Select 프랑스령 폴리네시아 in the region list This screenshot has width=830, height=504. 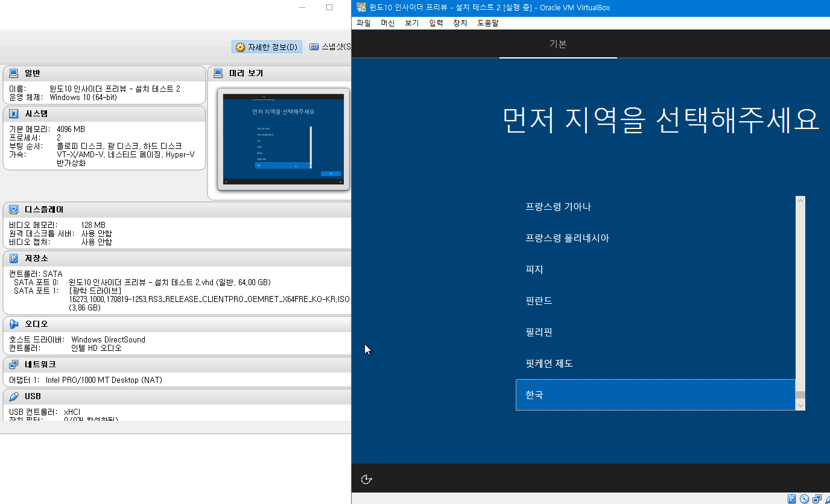[656, 238]
